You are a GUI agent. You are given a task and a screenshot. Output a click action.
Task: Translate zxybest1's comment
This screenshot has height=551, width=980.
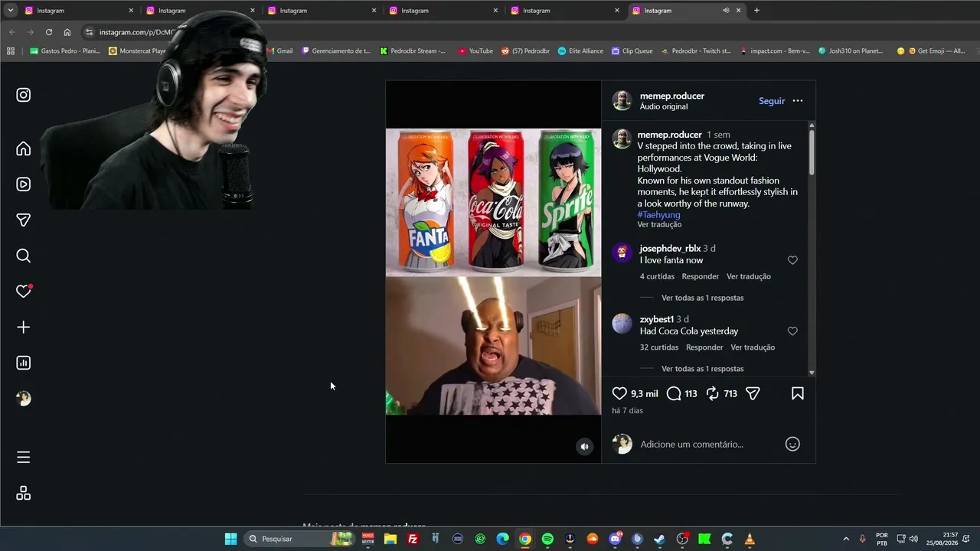coord(753,347)
